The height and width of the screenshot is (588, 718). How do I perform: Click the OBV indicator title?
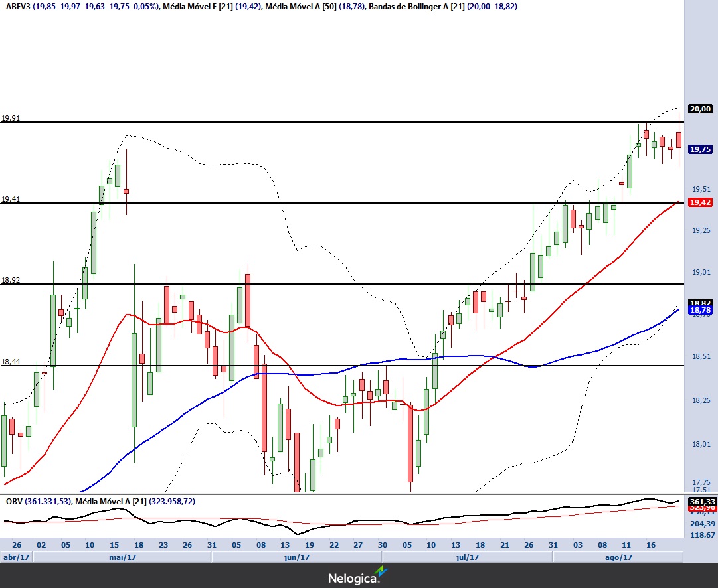[x=13, y=502]
